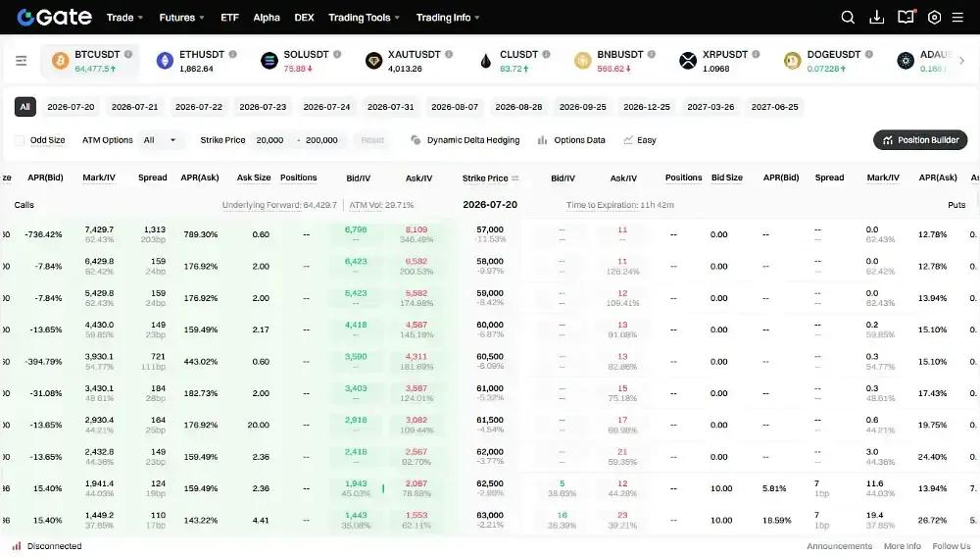Screen dimensions: 980x557
Task: Open the Follow Us footer link
Action: coord(952,546)
